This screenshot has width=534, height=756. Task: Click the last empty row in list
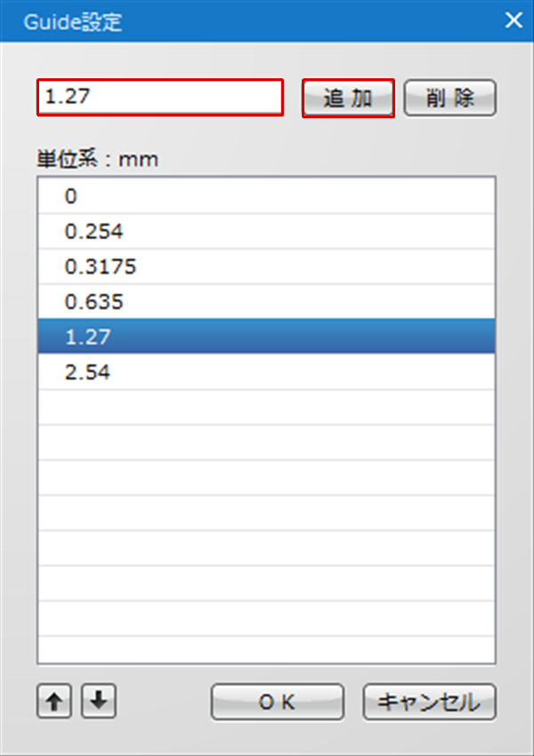point(266,649)
